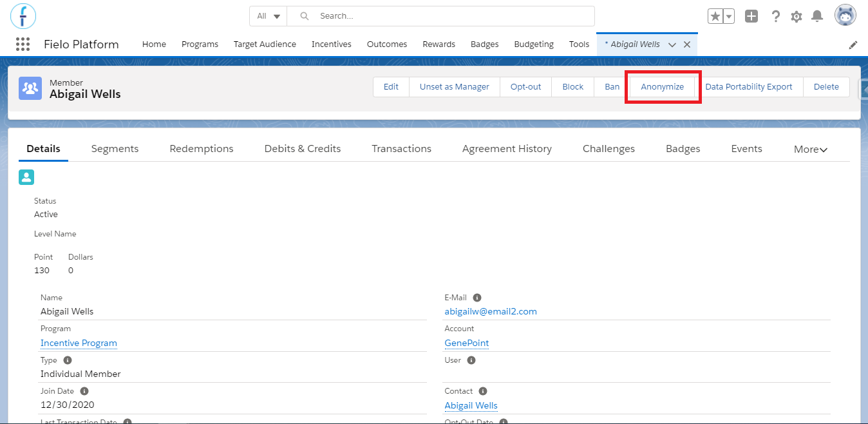The width and height of the screenshot is (868, 424).
Task: Open the user profile avatar
Action: point(845,15)
